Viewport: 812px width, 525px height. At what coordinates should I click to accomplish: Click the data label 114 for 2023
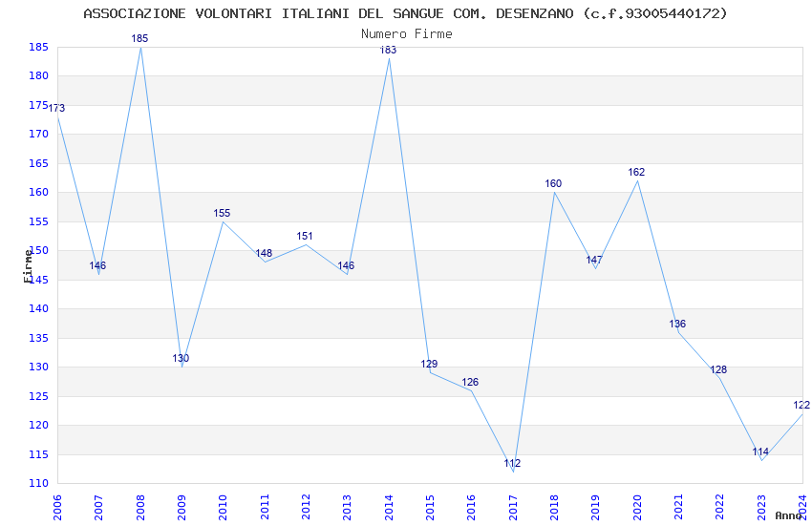[x=760, y=451]
